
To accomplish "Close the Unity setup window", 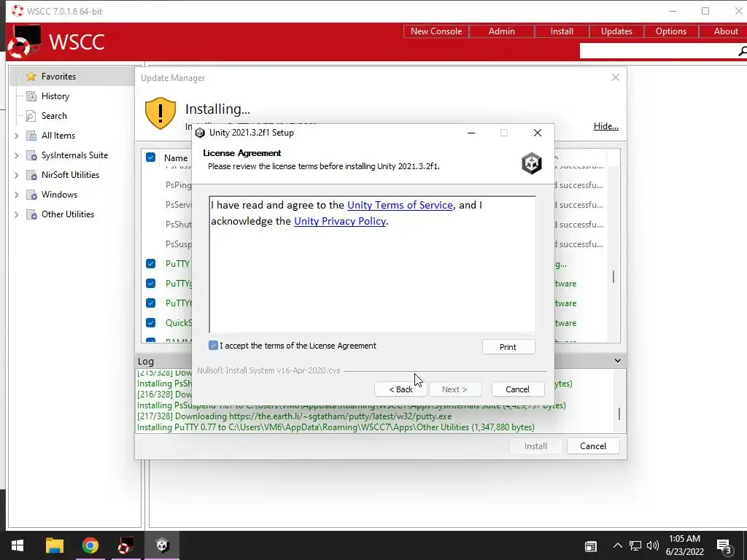I will [538, 133].
